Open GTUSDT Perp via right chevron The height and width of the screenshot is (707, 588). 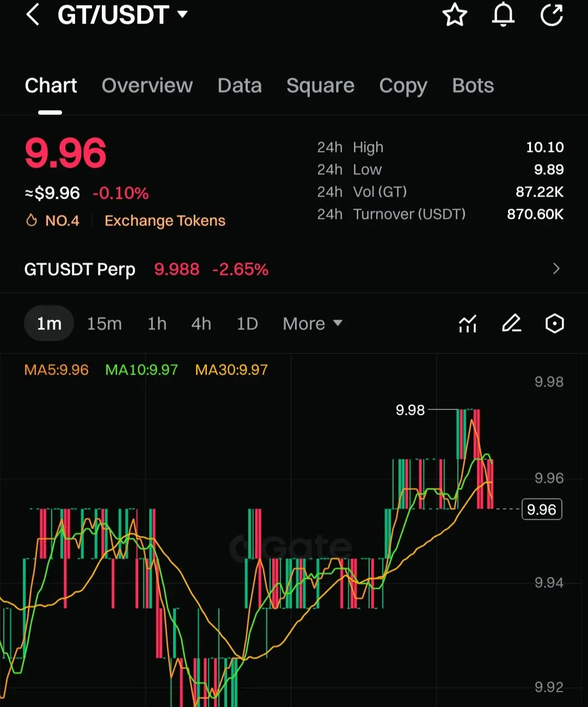point(556,269)
